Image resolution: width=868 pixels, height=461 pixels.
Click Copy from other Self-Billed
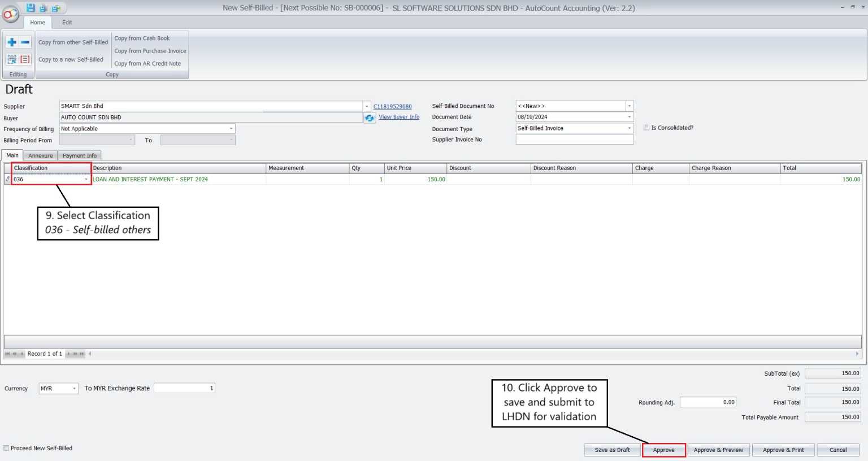click(73, 42)
